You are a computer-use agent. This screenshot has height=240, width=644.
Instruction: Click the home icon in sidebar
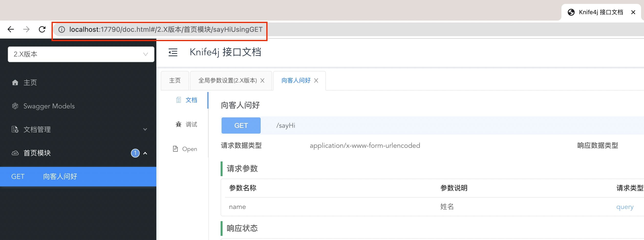[15, 82]
